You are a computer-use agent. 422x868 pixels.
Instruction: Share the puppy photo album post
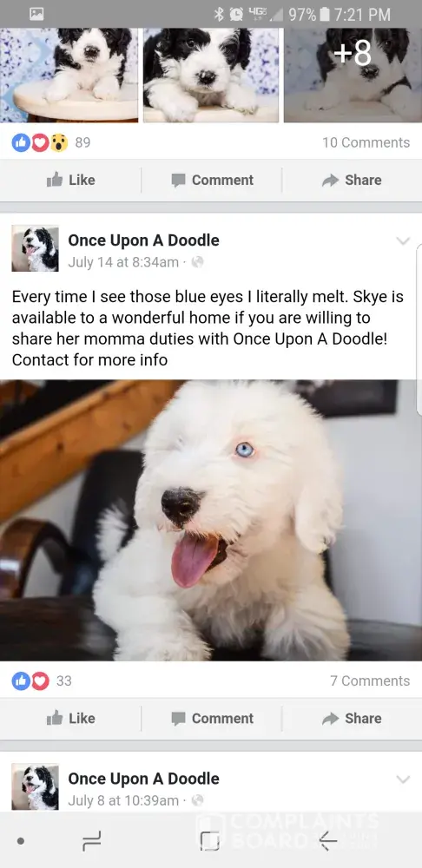click(x=353, y=180)
